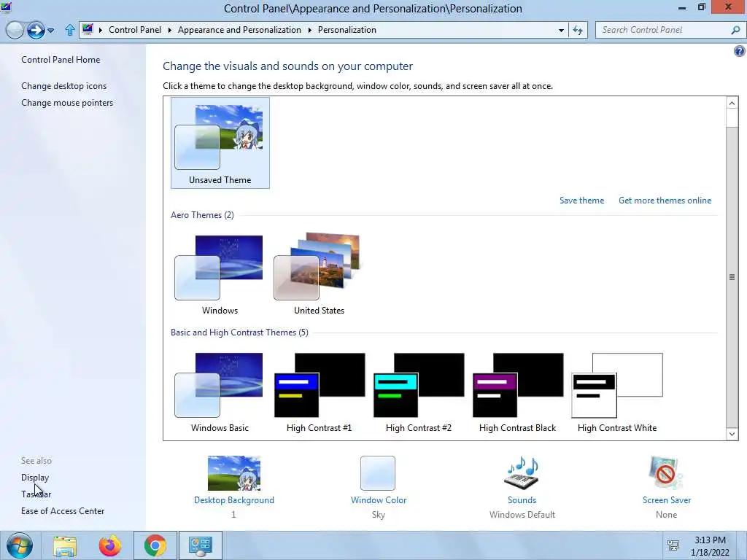
Task: Expand arrow after Appearance and Personalization breadcrumb
Action: pyautogui.click(x=309, y=30)
